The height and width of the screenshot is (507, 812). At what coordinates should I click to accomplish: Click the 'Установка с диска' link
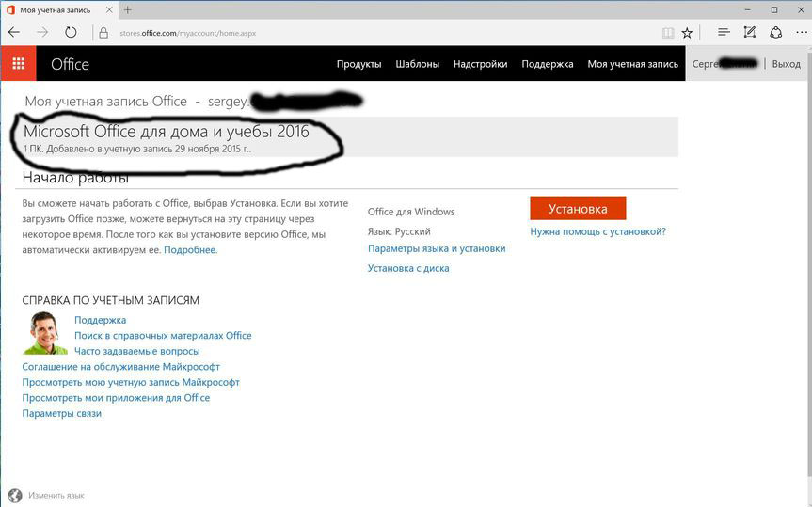408,268
